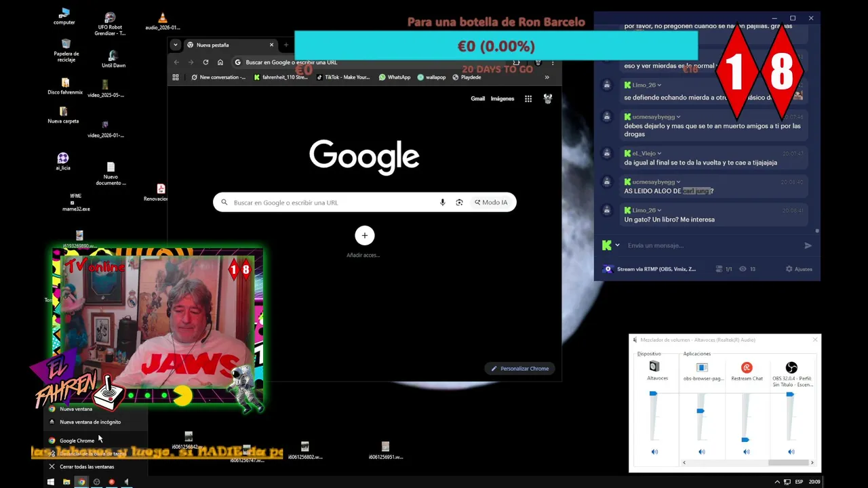Viewport: 868px width, 488px height.
Task: Select mame32.exe desktop icon
Action: click(76, 203)
